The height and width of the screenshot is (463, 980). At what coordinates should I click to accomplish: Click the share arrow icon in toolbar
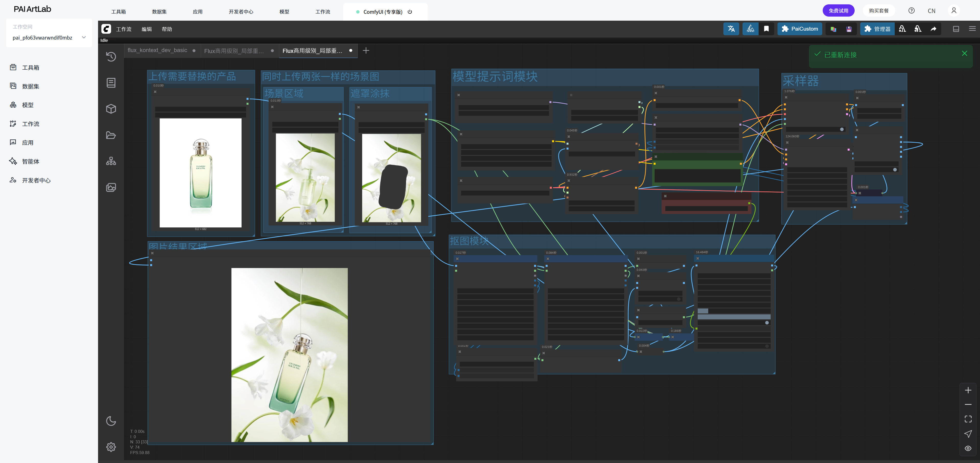click(933, 29)
